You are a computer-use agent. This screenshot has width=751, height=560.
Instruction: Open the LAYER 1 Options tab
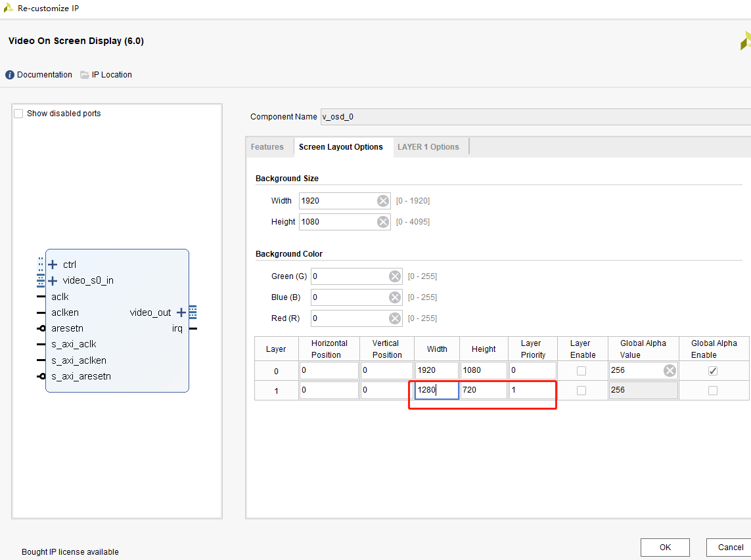(x=428, y=147)
